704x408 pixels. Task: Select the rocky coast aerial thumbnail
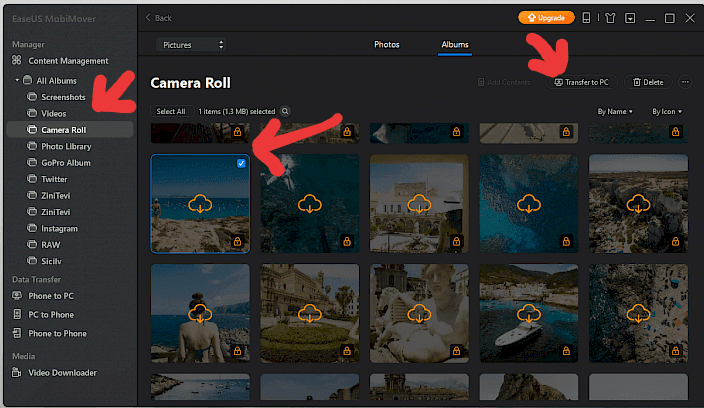(638, 204)
